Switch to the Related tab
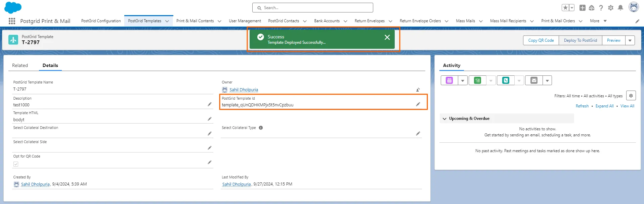The image size is (644, 204). point(20,65)
